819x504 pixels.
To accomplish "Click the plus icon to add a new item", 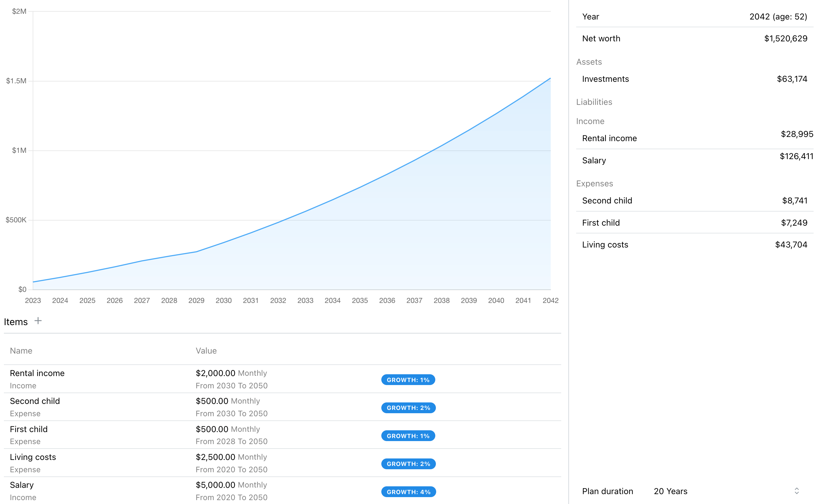I will [x=38, y=321].
